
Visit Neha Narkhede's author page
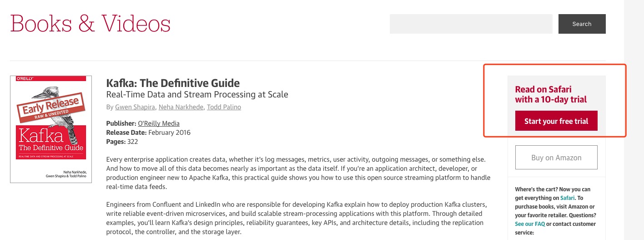[x=180, y=107]
